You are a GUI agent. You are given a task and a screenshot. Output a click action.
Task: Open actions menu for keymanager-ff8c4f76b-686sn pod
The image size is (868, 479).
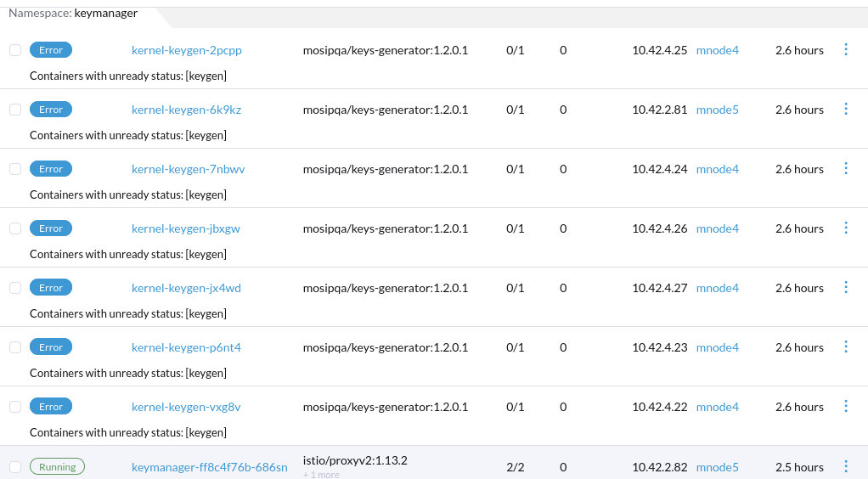coord(845,466)
